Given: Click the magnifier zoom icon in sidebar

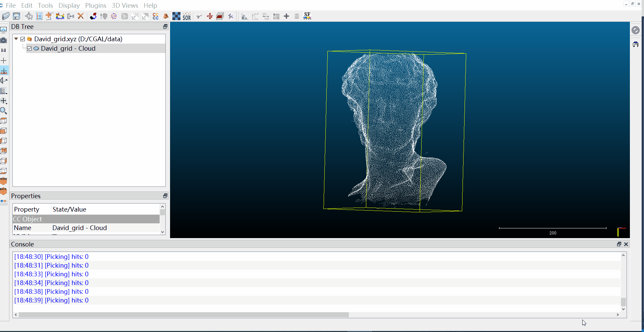Looking at the screenshot, I should (4, 111).
